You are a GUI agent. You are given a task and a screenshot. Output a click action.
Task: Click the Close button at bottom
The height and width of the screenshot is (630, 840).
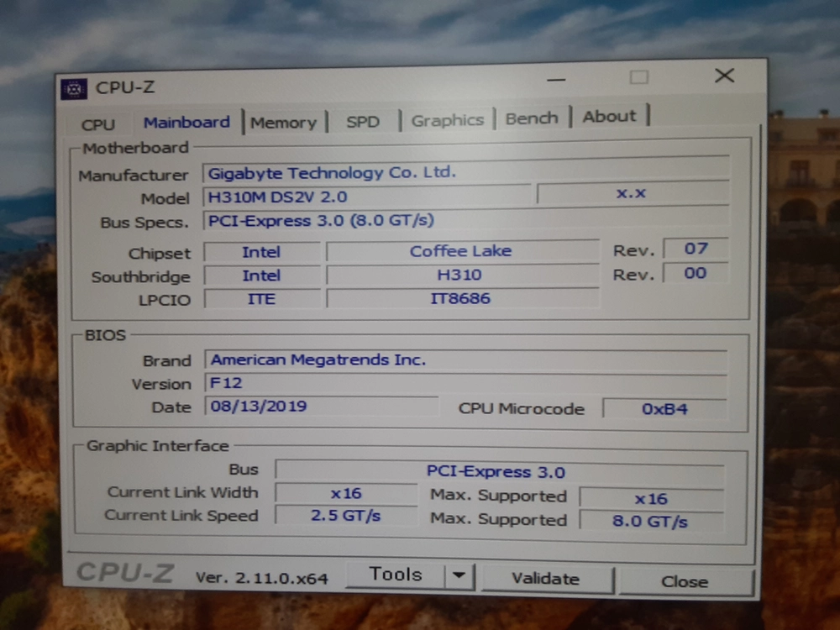[685, 581]
